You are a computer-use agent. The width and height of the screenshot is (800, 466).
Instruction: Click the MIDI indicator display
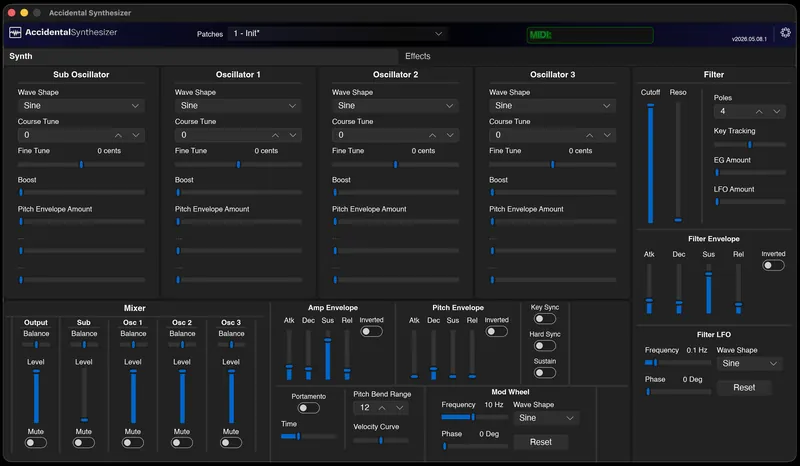pos(590,35)
